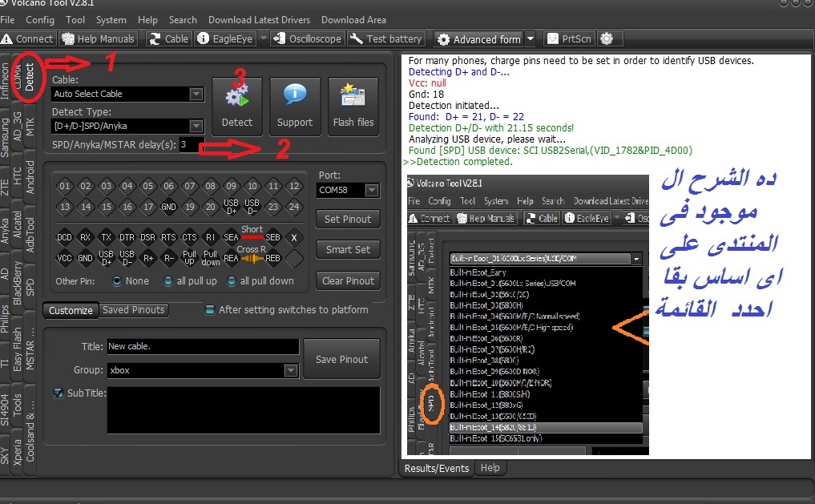This screenshot has height=504, width=815.
Task: Open the File menu
Action: 7,20
